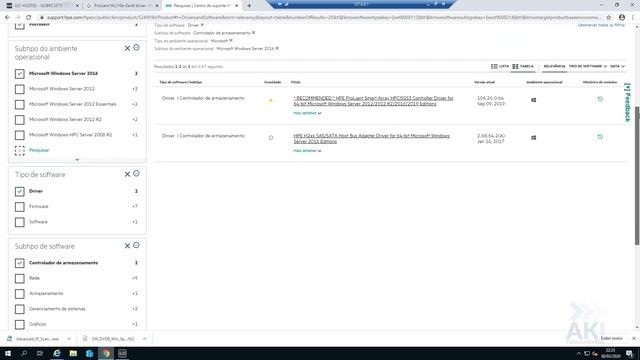
Task: Uncheck the Driver software type
Action: pyautogui.click(x=19, y=191)
